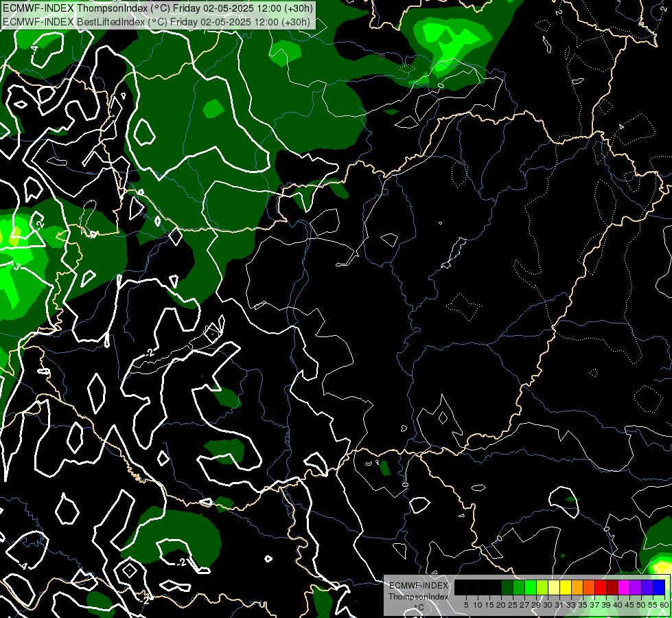This screenshot has width=672, height=618.
Task: Pick the blue 55–60 legend swatch
Action: (659, 587)
